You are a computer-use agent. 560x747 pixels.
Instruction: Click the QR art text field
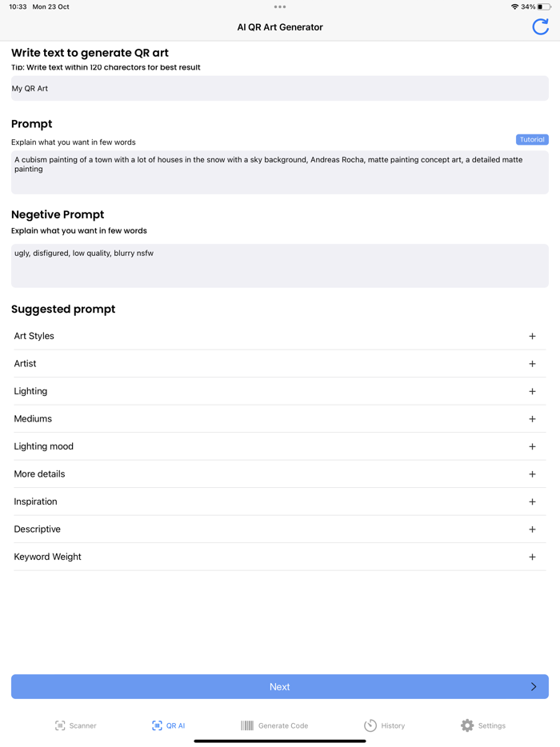point(280,89)
